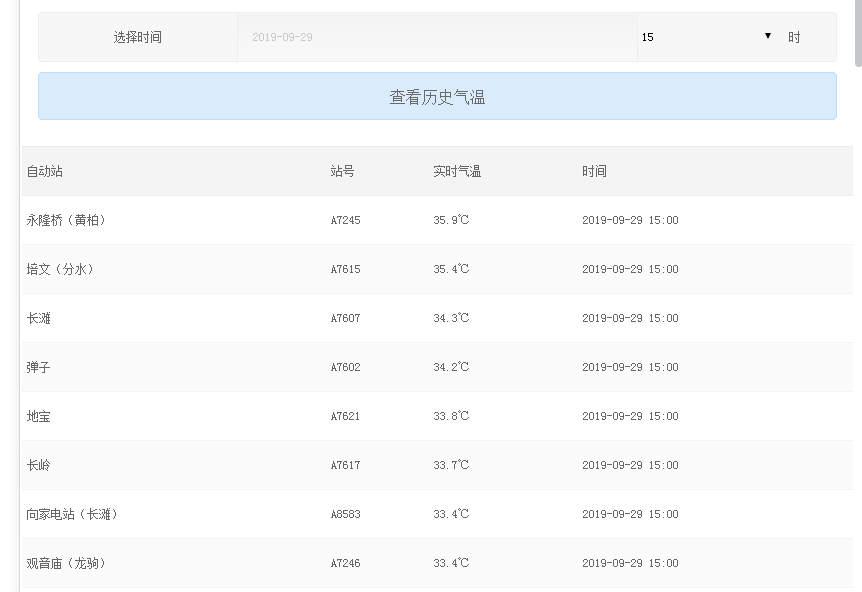Select the 培文（分水）station row
The image size is (862, 592).
(60, 269)
